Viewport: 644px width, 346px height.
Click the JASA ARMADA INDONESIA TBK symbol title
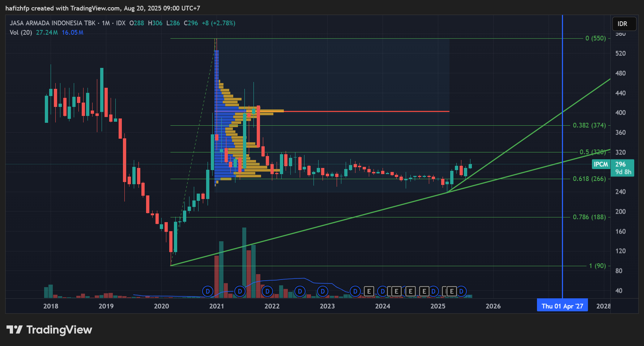(52, 23)
